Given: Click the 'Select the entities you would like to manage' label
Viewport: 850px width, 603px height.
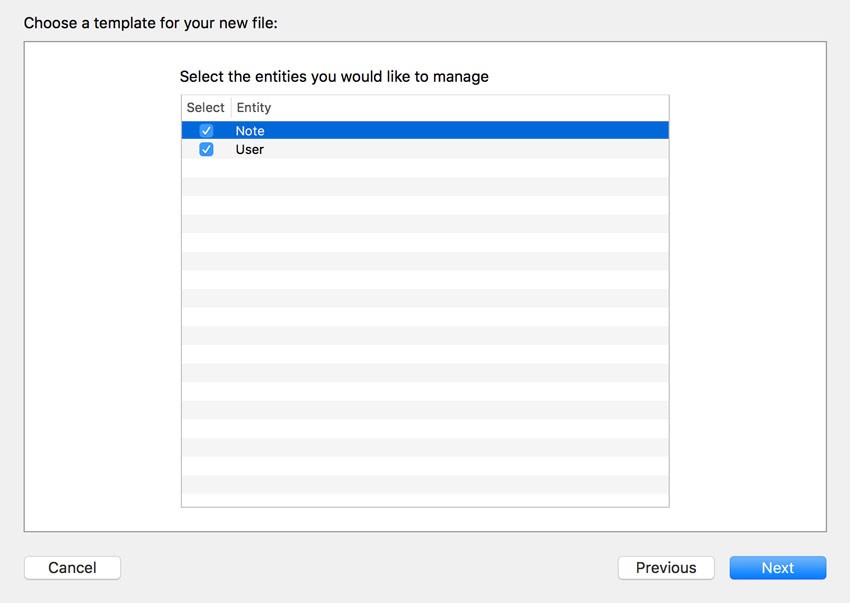Looking at the screenshot, I should [334, 76].
